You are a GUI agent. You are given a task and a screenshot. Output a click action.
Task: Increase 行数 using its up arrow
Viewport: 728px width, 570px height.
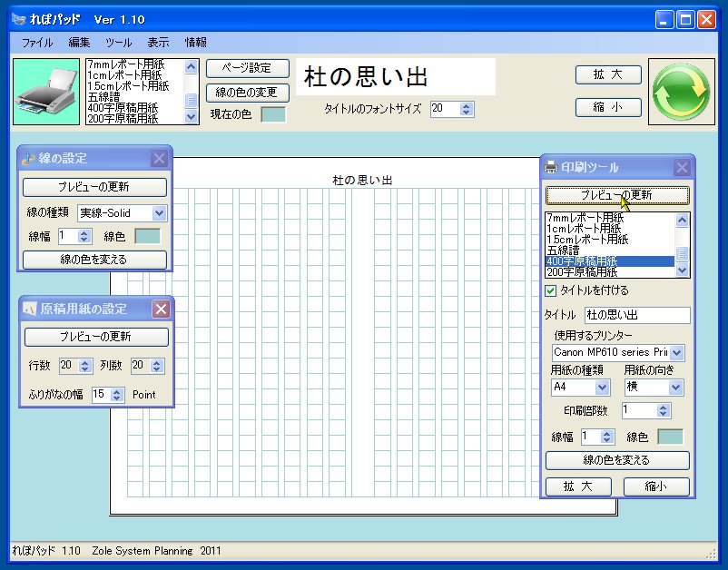tap(85, 363)
